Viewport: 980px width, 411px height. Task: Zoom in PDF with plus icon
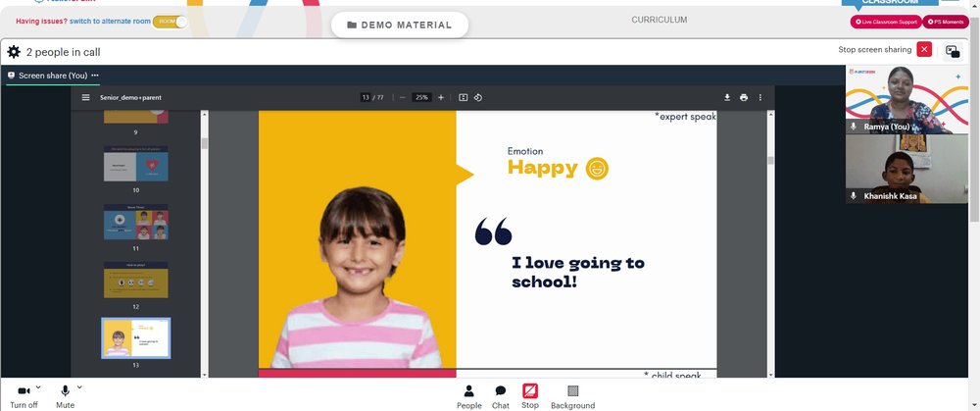click(441, 97)
